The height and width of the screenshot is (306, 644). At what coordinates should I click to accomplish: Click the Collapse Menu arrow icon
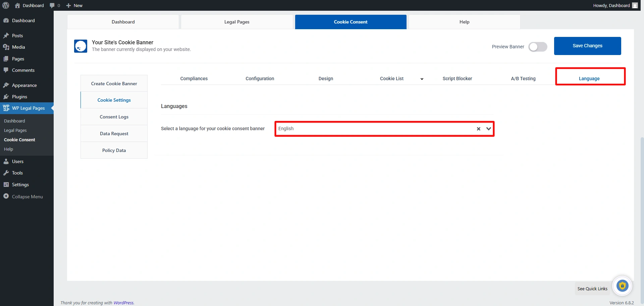click(6, 196)
